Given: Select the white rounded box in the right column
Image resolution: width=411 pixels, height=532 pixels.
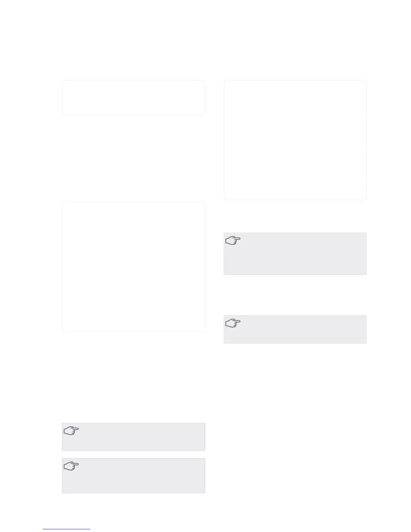Looking at the screenshot, I should click(295, 140).
